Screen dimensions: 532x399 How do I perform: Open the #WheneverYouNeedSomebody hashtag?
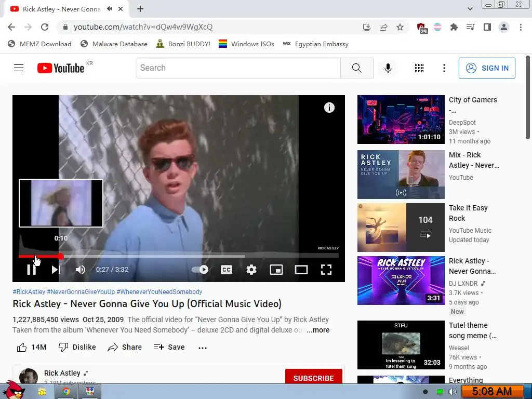[159, 292]
